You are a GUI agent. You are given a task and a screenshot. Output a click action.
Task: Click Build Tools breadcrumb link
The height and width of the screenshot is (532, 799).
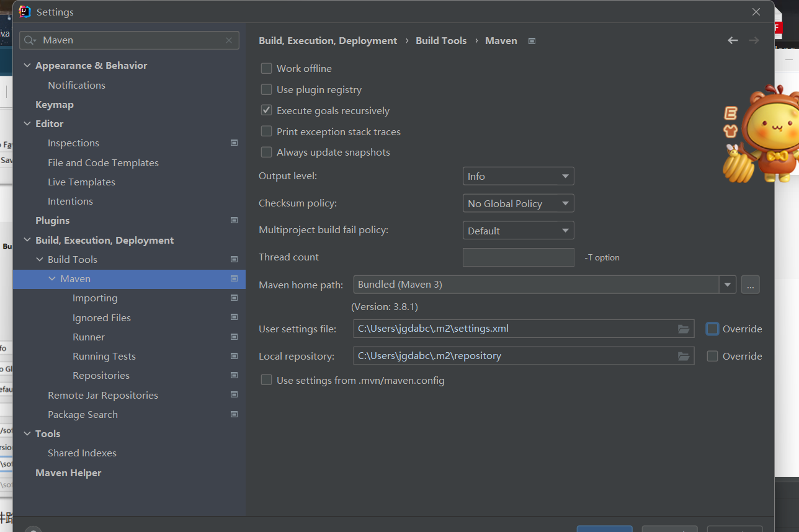tap(441, 40)
